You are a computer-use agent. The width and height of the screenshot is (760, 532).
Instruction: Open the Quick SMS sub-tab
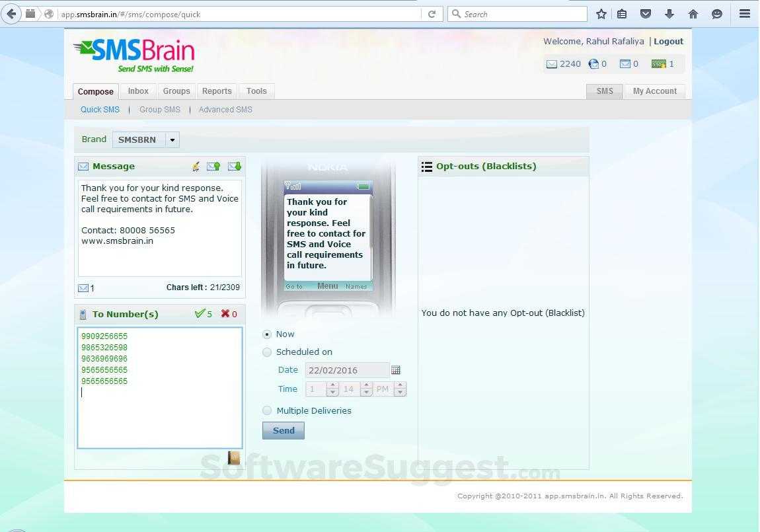point(100,110)
